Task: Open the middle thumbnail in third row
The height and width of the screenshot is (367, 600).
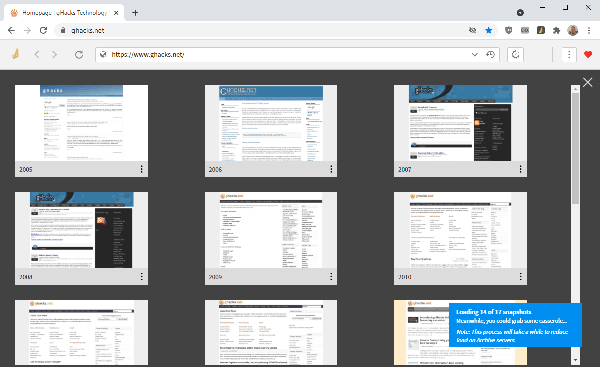Action: pyautogui.click(x=271, y=333)
